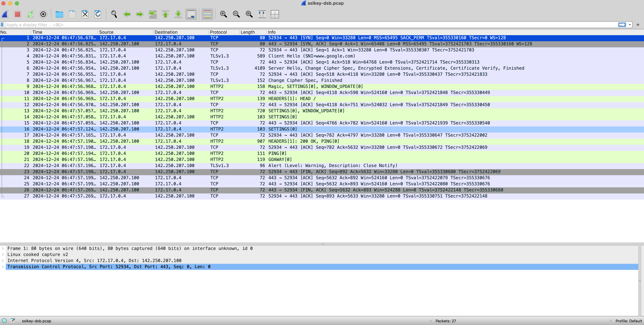Open capture file properties pencil icon
The width and height of the screenshot is (644, 325).
[13, 320]
